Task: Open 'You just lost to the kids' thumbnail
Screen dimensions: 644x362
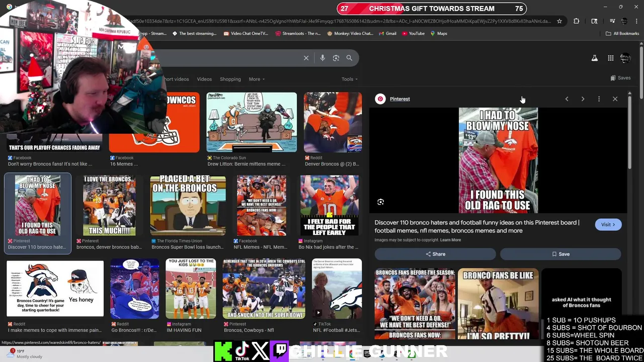Action: pos(191,289)
